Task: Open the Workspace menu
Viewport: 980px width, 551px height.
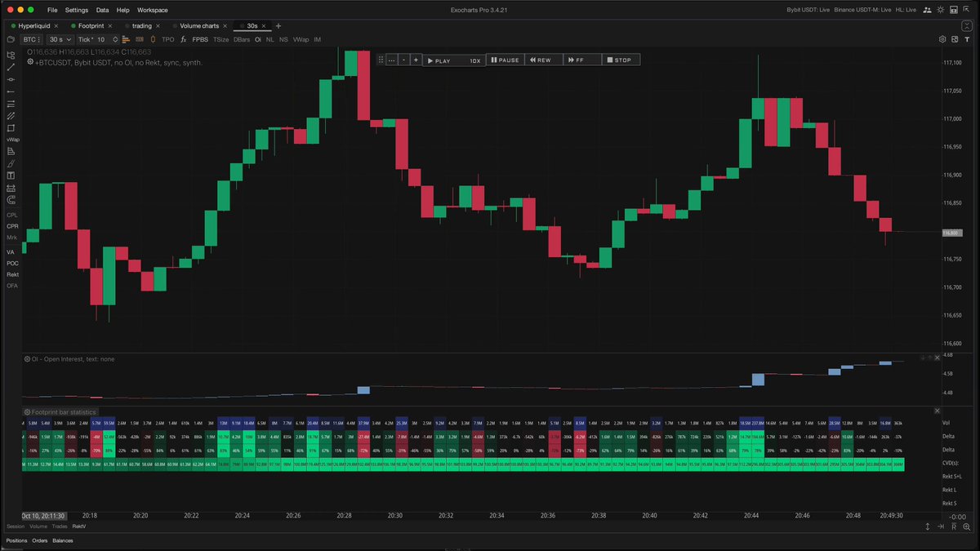Action: (x=153, y=10)
